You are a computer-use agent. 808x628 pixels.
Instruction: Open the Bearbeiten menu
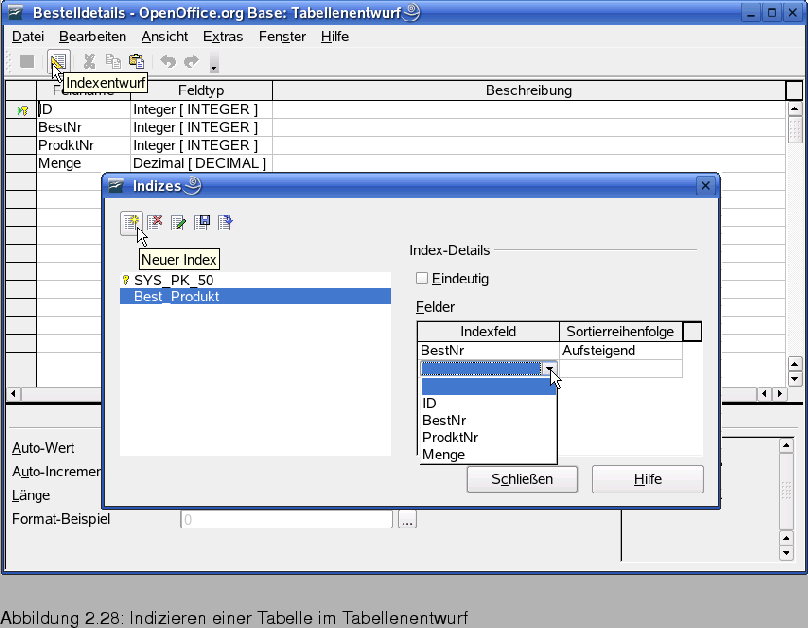93,36
